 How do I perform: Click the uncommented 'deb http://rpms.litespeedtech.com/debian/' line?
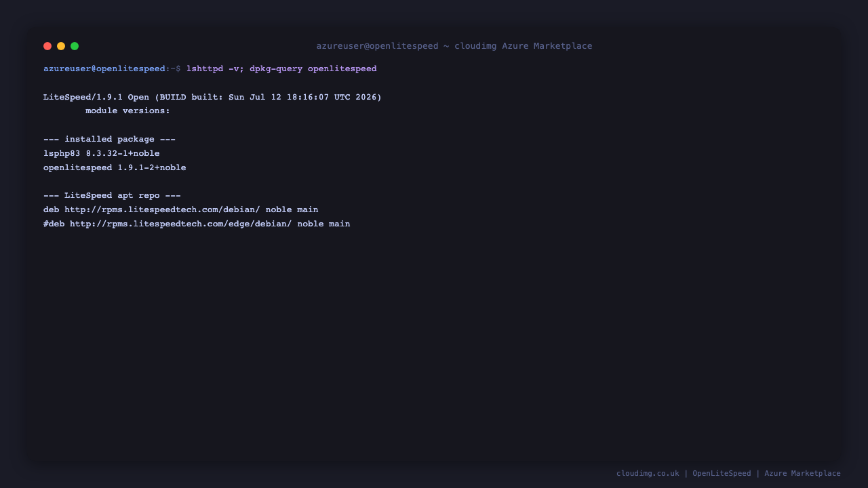click(x=181, y=209)
